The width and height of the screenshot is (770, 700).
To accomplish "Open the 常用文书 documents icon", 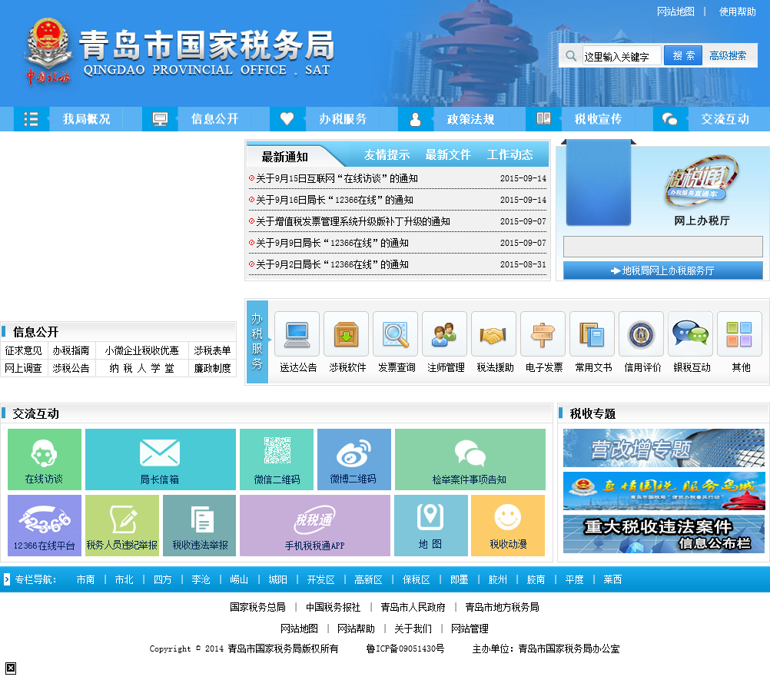I will (x=592, y=333).
